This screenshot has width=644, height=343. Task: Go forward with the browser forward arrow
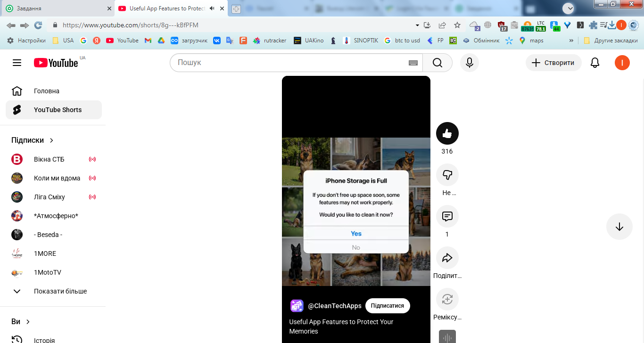25,25
